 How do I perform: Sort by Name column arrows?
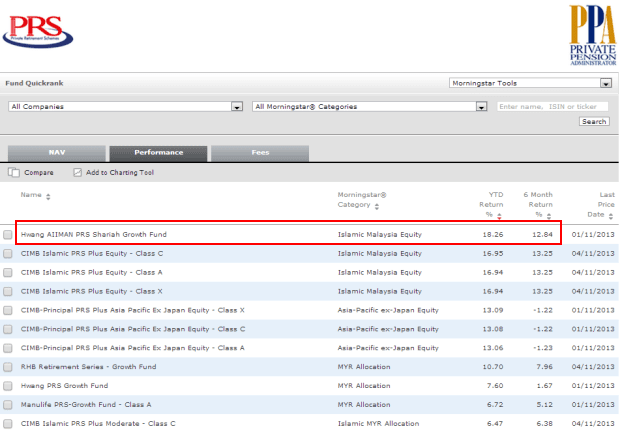point(48,196)
